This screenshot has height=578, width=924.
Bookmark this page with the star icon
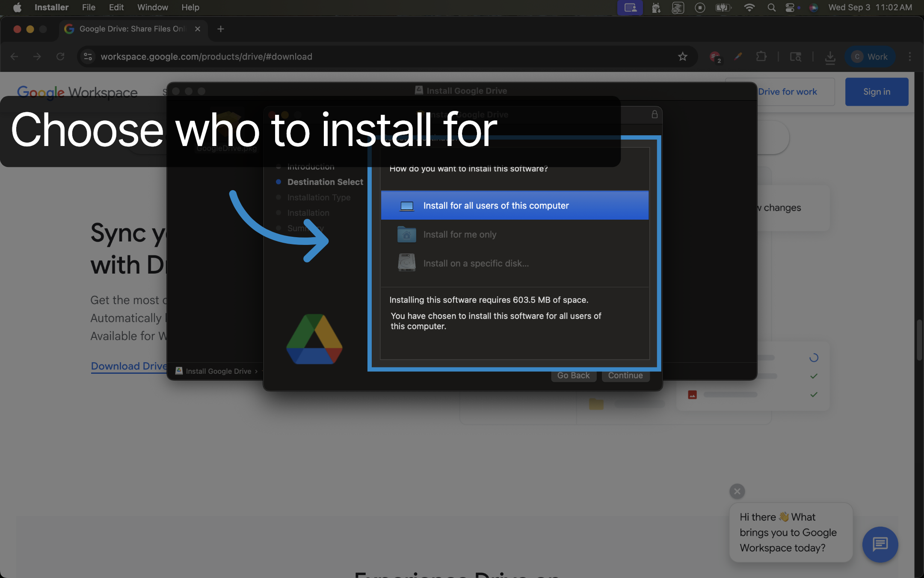click(x=683, y=57)
